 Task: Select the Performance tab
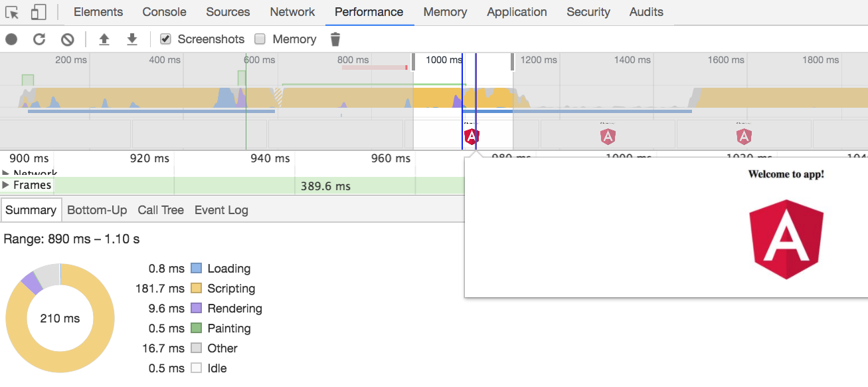pyautogui.click(x=369, y=12)
